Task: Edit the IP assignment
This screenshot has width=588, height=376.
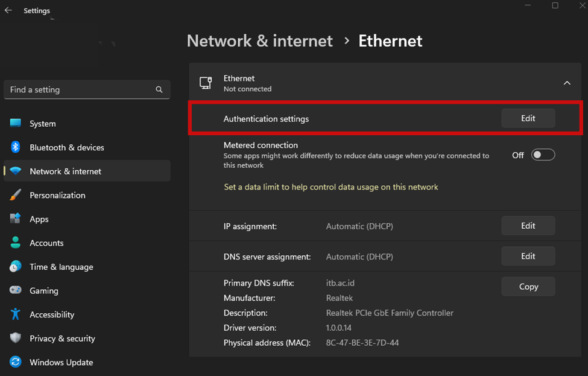Action: click(x=528, y=226)
